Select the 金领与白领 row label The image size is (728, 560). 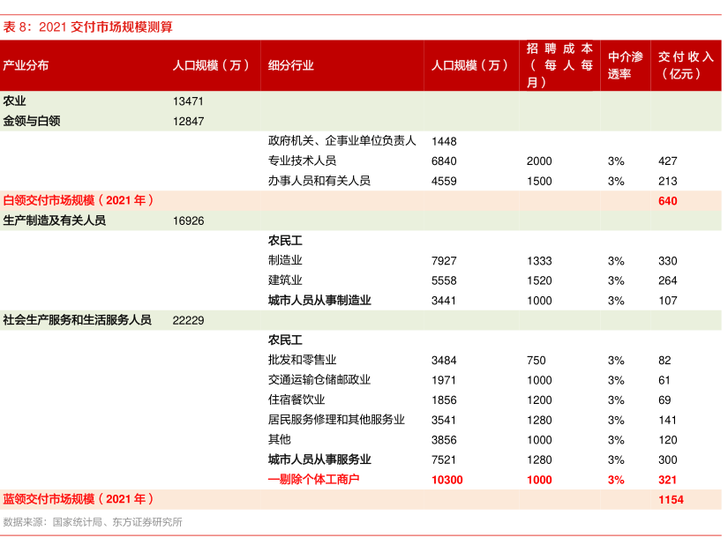(x=32, y=121)
